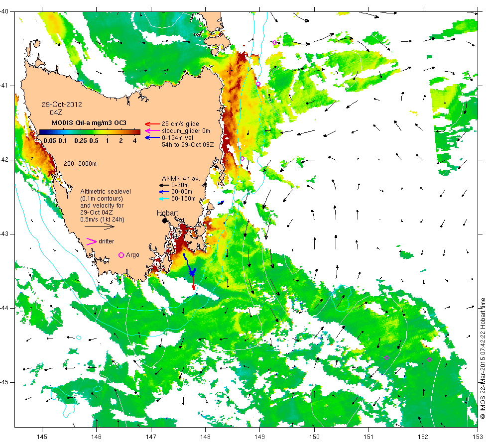
Task: Click the Hobart city label
Action: [x=167, y=213]
